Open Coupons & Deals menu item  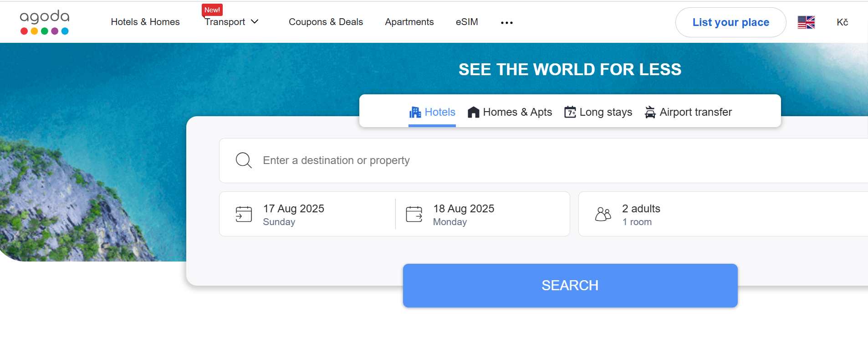tap(326, 22)
